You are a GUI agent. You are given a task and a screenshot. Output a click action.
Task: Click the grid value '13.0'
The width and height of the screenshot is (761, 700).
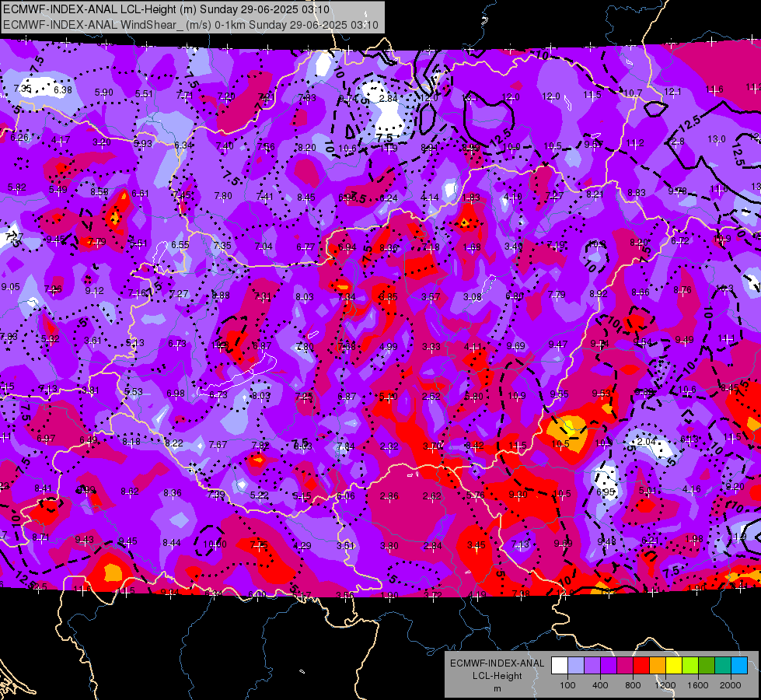717,139
